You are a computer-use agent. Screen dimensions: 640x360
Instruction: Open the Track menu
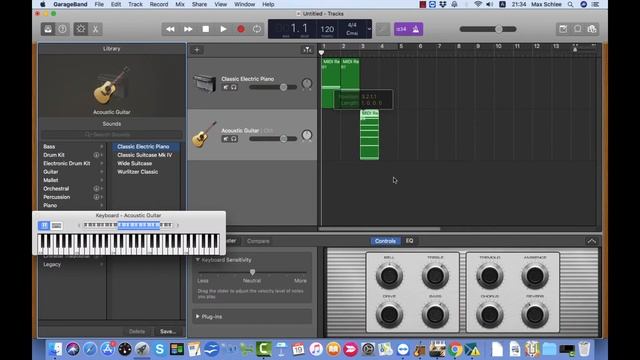(x=135, y=4)
